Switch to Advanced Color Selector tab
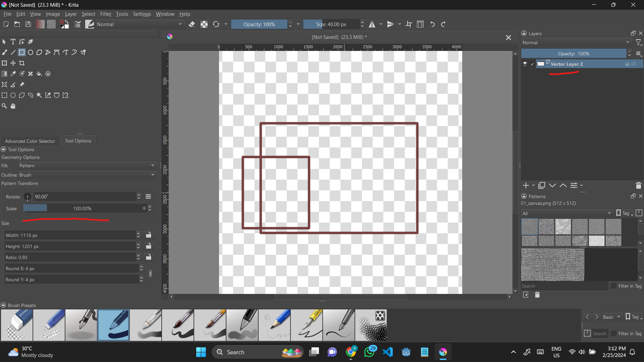The height and width of the screenshot is (362, 644). tap(30, 141)
